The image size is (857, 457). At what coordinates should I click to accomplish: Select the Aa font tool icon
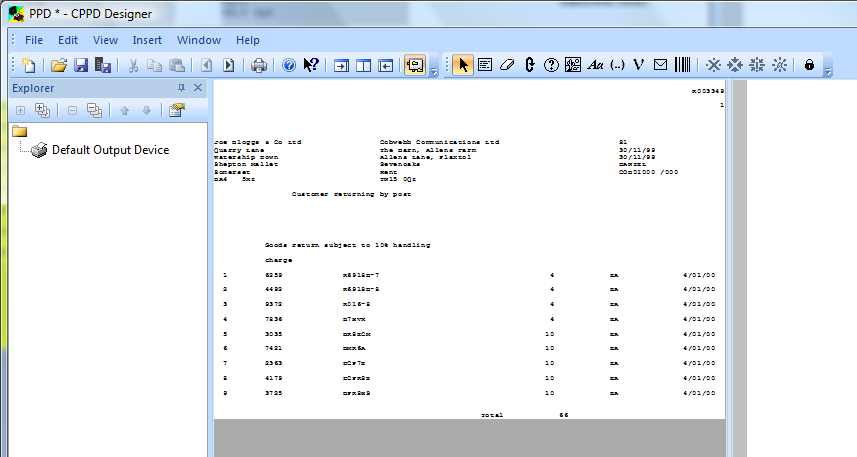595,65
